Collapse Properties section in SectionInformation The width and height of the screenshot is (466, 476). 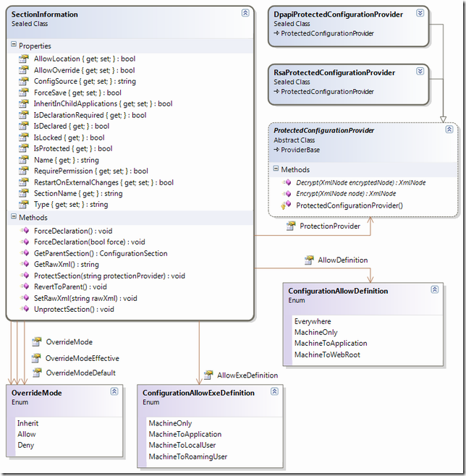(x=14, y=44)
